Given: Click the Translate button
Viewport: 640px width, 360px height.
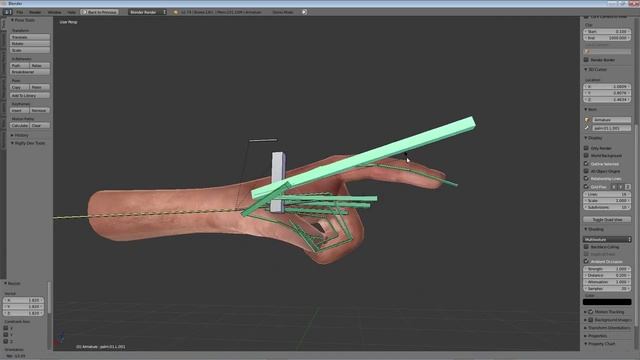Looking at the screenshot, I should (x=30, y=37).
